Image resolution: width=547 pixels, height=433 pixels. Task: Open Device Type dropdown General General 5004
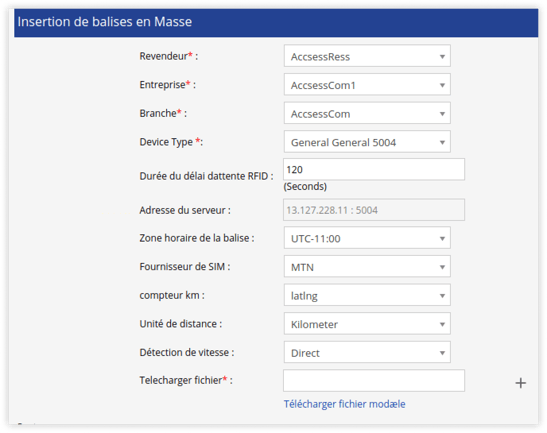(x=367, y=142)
